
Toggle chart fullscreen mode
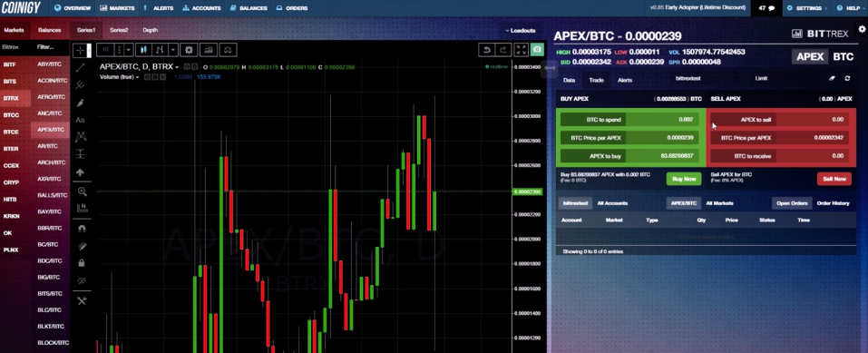point(521,50)
